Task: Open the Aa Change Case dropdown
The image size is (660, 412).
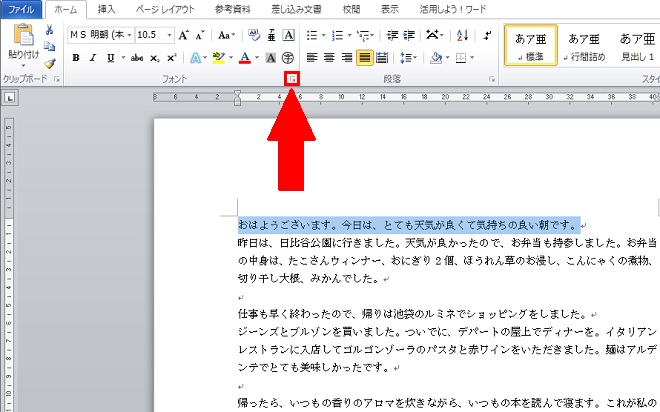Action: 226,35
